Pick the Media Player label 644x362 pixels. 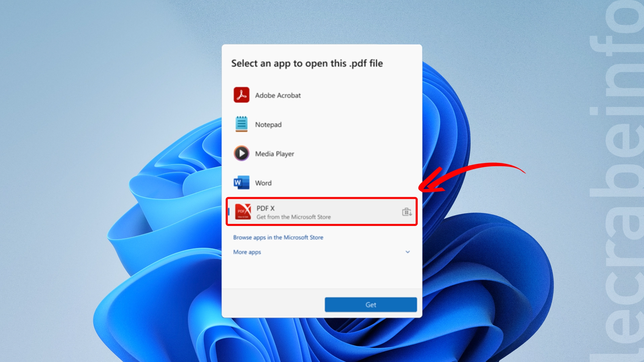click(x=274, y=154)
